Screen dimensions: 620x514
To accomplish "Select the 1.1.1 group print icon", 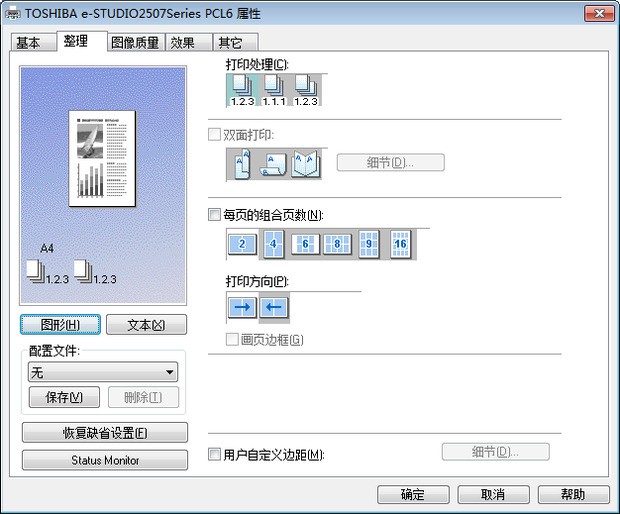I will (274, 90).
